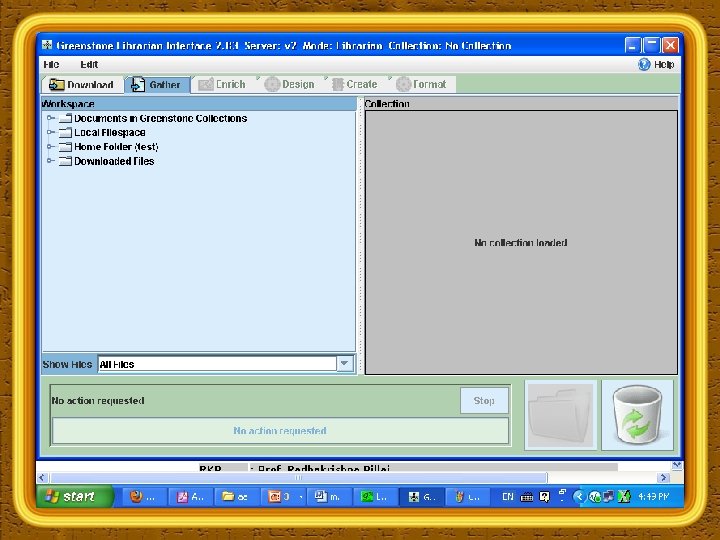Select the disabled Design tab
This screenshot has height=540, width=720.
click(x=290, y=84)
